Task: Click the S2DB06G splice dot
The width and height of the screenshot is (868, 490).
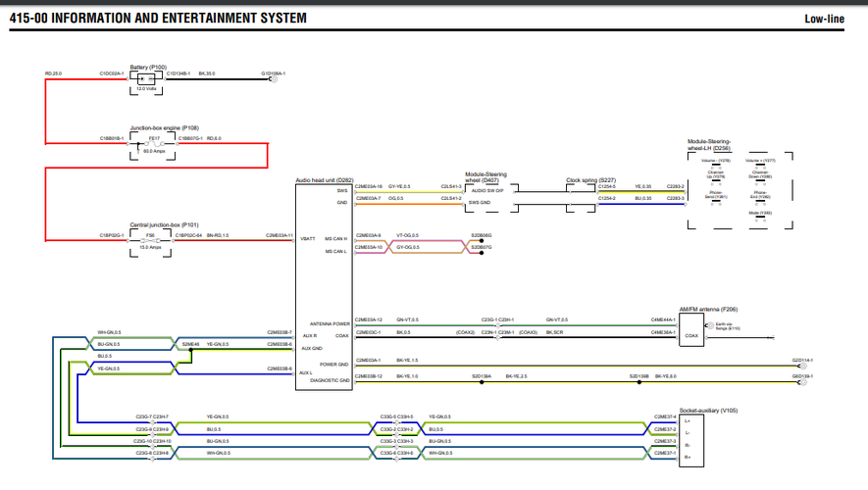Action: (x=482, y=241)
